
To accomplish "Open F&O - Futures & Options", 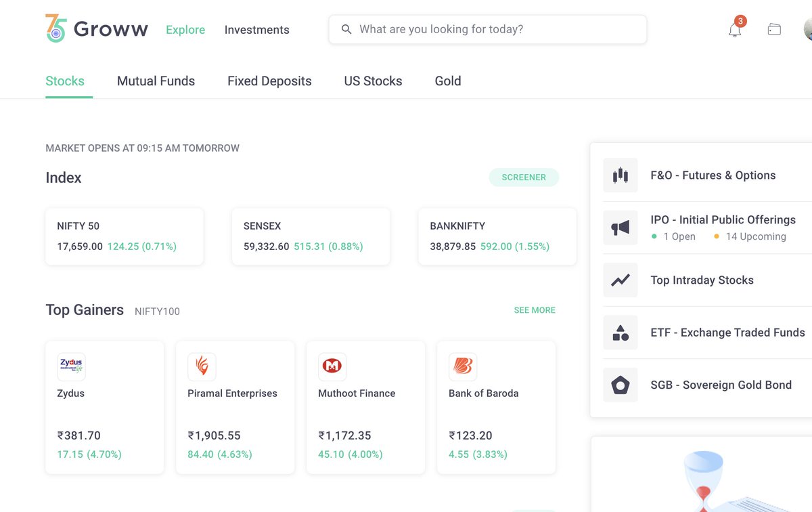I will click(713, 175).
